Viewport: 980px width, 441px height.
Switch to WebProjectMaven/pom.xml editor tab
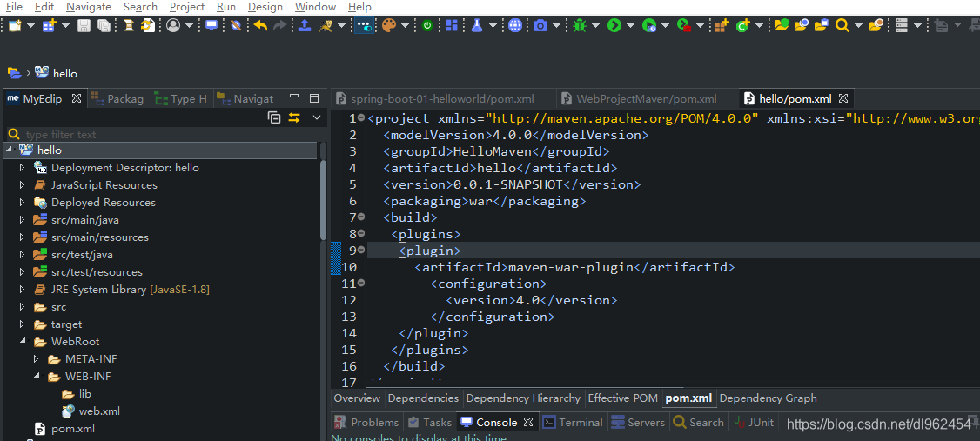(x=640, y=98)
